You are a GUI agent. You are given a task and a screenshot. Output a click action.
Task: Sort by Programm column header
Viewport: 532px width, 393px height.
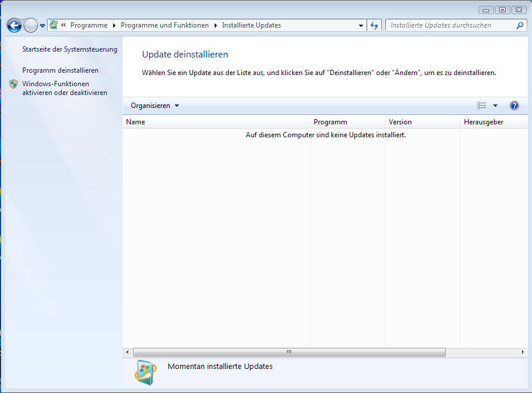[x=347, y=122]
